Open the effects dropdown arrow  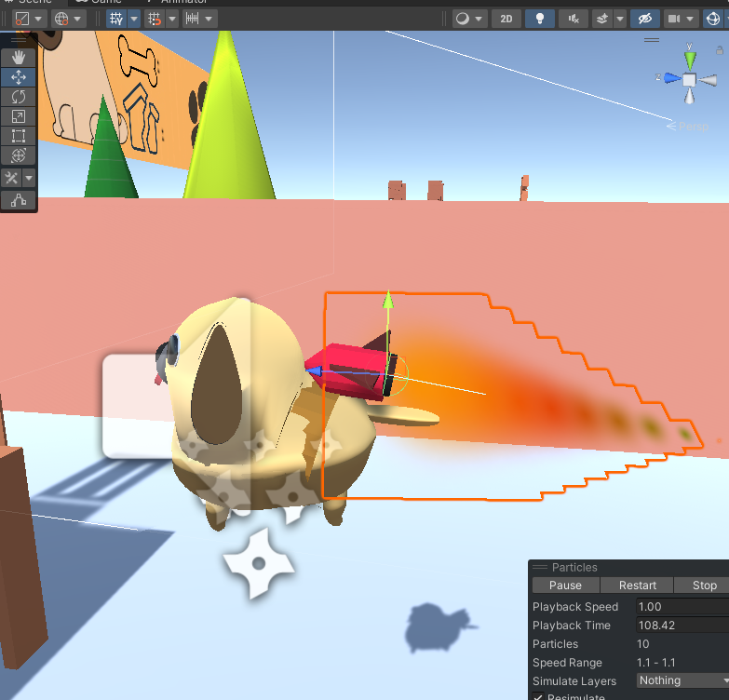[x=620, y=19]
